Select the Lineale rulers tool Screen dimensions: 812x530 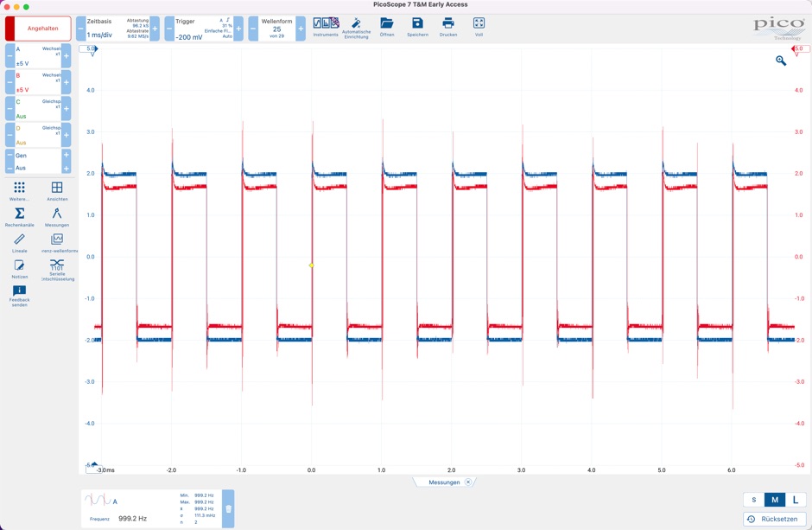coord(19,242)
